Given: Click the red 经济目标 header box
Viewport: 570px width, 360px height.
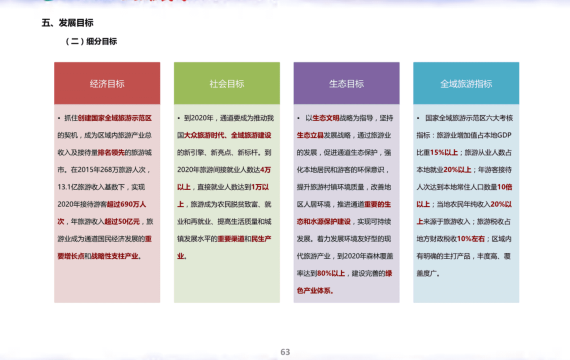Looking at the screenshot, I should (107, 83).
